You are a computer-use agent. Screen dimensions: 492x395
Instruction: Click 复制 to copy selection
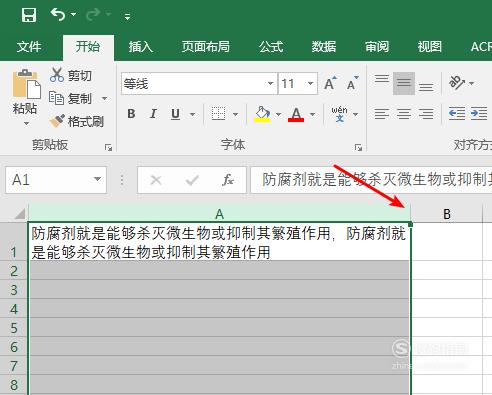(70, 98)
